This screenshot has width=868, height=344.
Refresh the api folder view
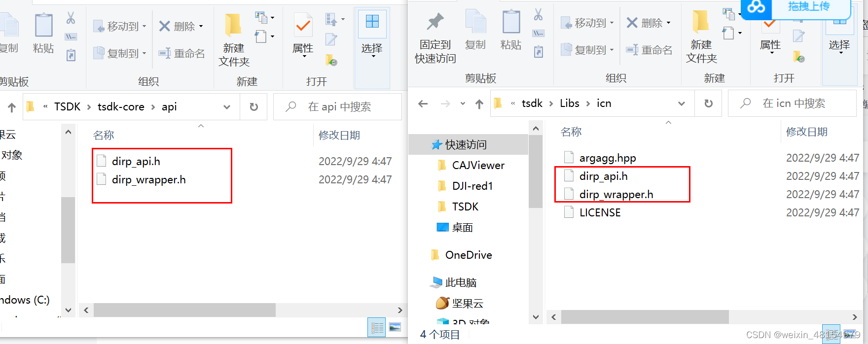pos(254,106)
